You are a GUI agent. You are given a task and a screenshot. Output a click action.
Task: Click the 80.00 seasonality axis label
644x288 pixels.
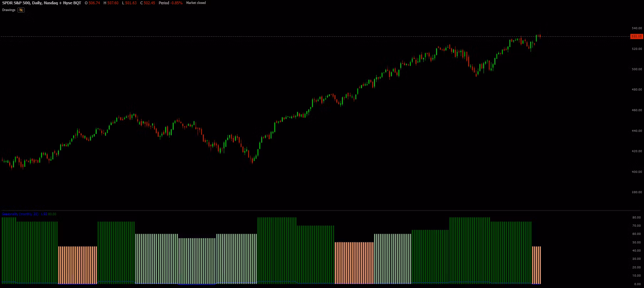coord(637,217)
